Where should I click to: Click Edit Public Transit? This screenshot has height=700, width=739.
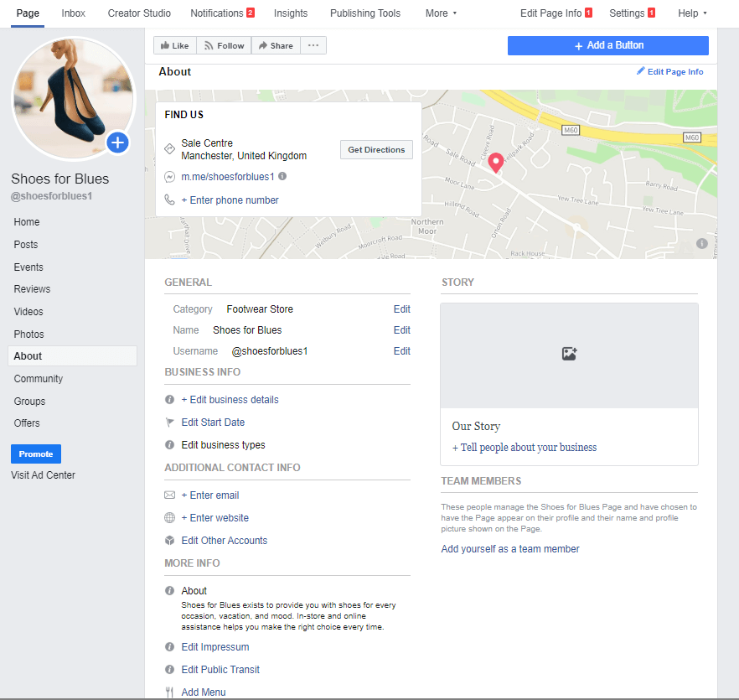220,669
